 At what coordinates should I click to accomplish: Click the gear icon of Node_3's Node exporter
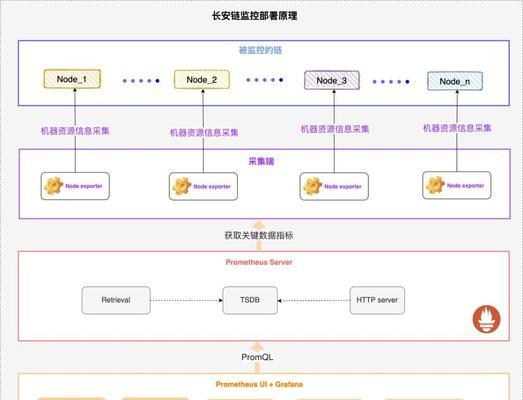point(313,186)
